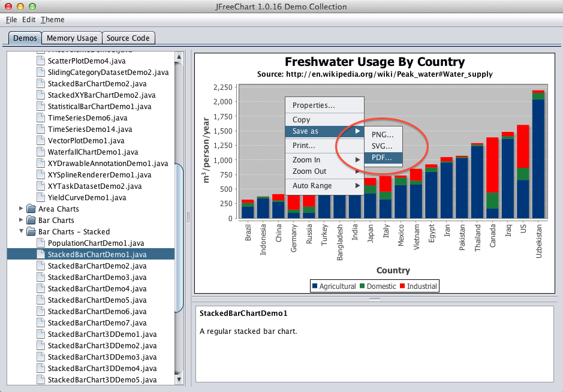Click the YieldCurveDemo1.java file icon
Image resolution: width=563 pixels, height=392 pixels.
click(41, 197)
